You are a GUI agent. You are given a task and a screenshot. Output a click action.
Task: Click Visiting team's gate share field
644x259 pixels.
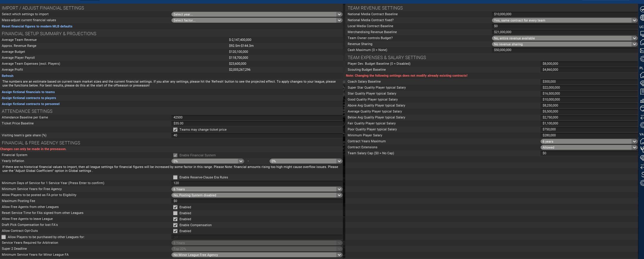[x=257, y=135]
